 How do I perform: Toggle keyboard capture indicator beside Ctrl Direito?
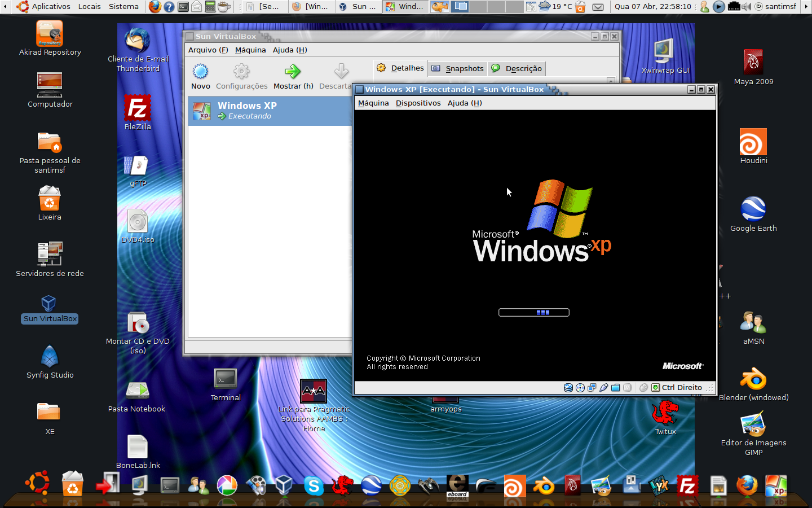click(x=655, y=388)
